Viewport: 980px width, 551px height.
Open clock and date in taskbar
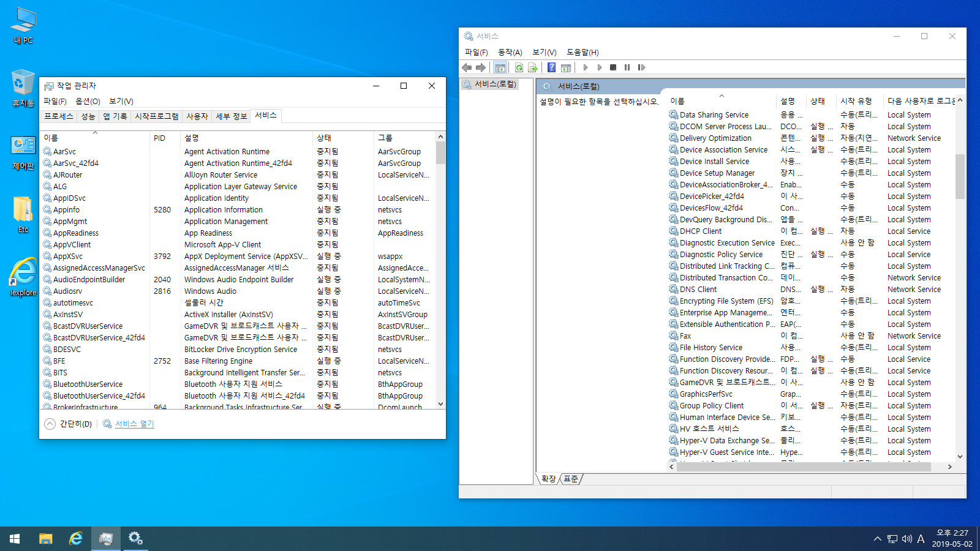pyautogui.click(x=952, y=539)
